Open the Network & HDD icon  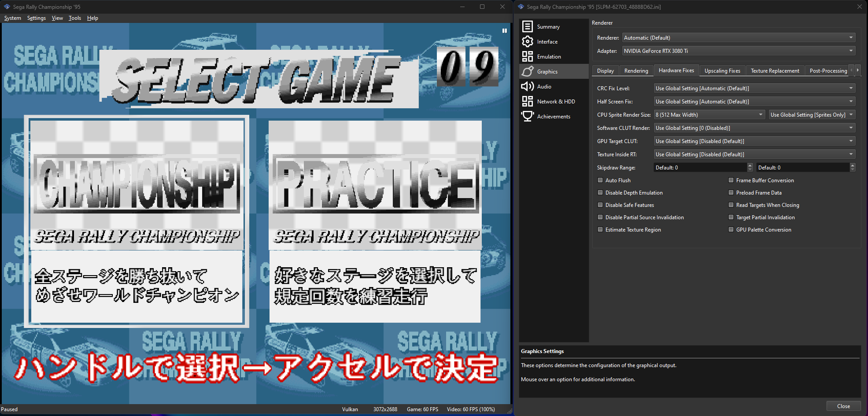click(x=527, y=101)
